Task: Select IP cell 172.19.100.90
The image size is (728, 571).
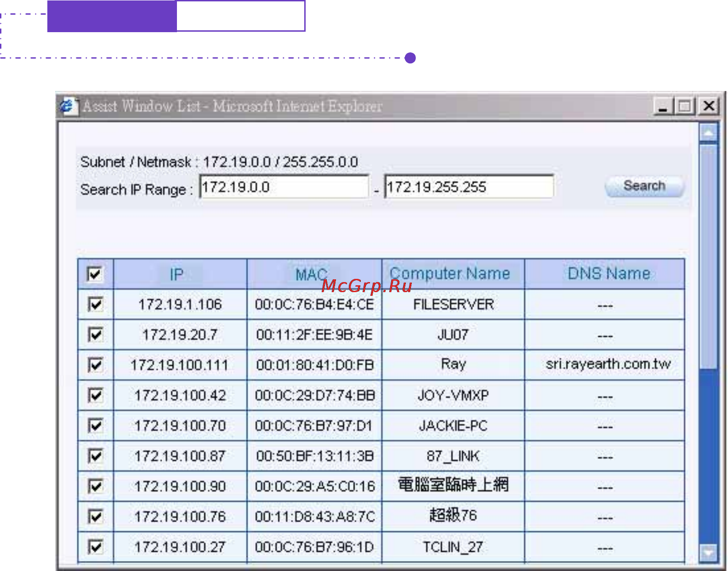Action: [x=180, y=486]
